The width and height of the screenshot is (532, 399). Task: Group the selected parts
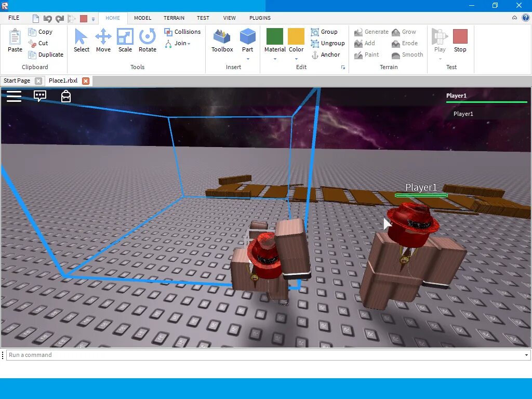click(x=324, y=32)
